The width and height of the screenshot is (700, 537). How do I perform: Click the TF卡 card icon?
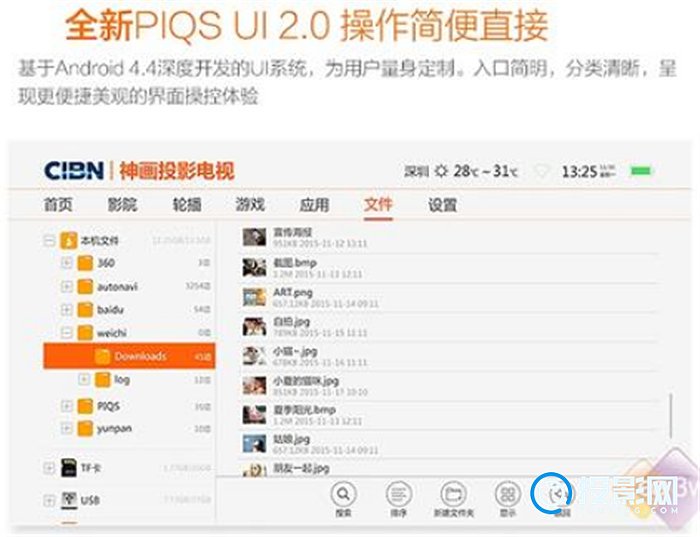click(70, 468)
